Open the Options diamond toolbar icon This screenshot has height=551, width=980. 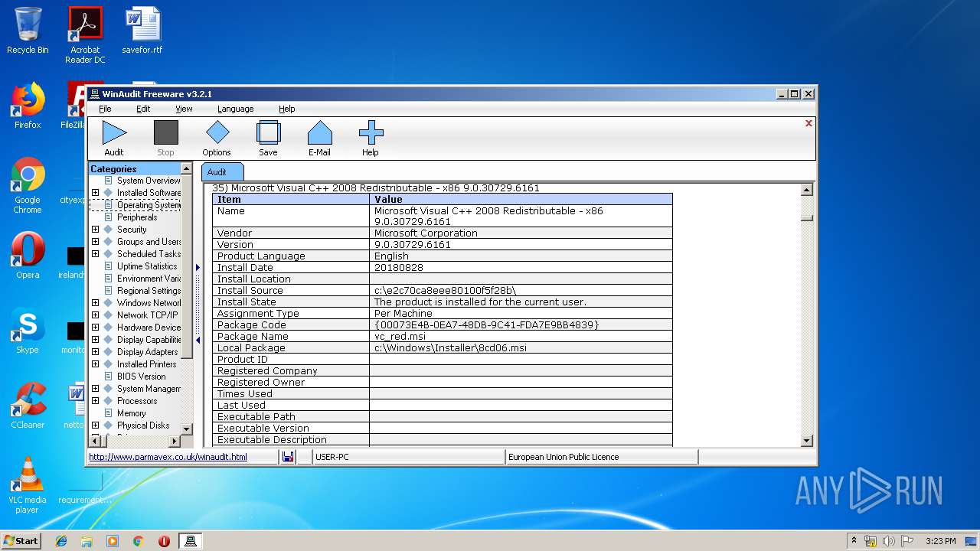pyautogui.click(x=217, y=138)
